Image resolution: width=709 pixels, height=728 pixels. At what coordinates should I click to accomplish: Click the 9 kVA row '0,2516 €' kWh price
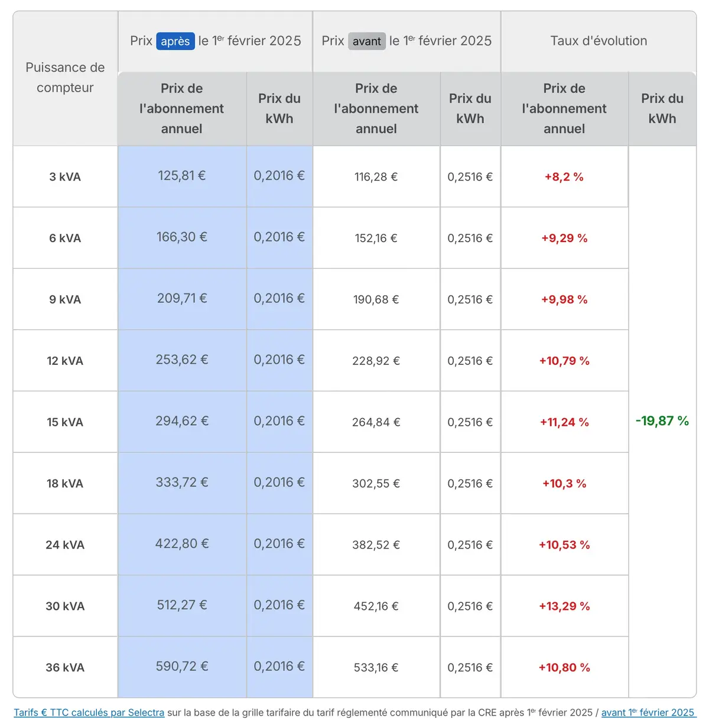pos(470,299)
